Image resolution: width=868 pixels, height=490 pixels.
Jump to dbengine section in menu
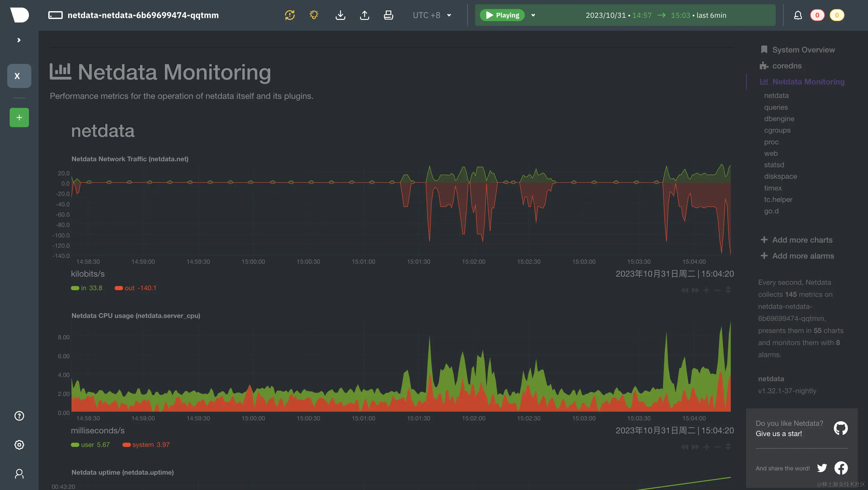coord(779,118)
